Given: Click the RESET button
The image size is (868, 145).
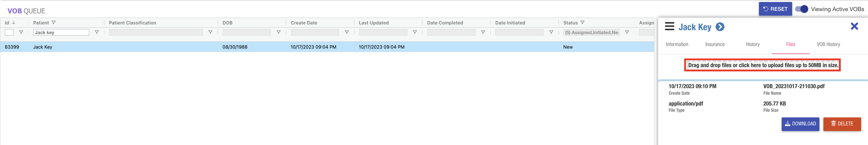Looking at the screenshot, I should 775,9.
